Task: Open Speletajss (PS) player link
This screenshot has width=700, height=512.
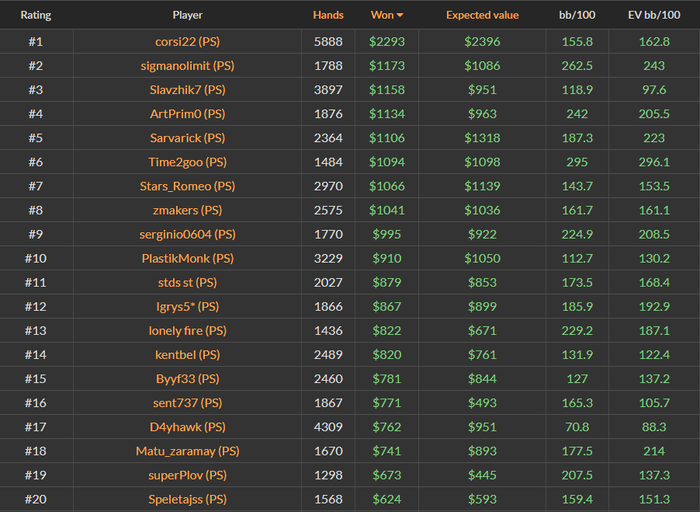Action: [187, 499]
